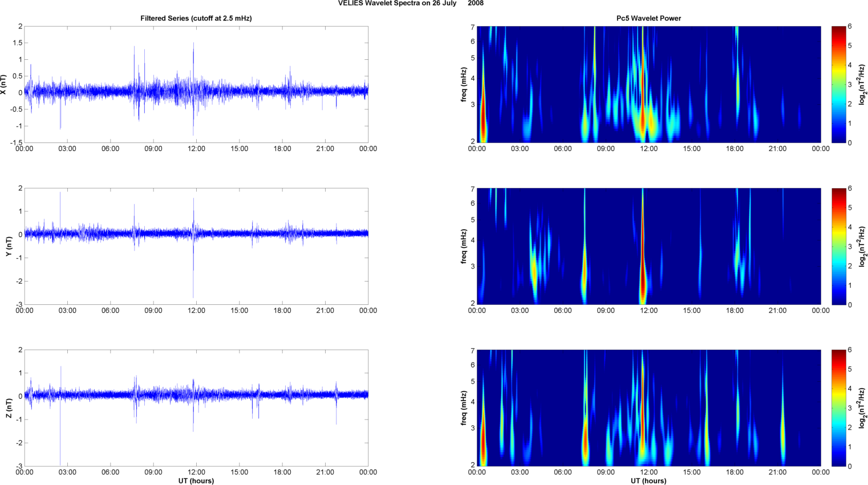868x485 pixels.
Task: Click the top Pc5 wavelet power spectrogram
Action: tap(648, 84)
